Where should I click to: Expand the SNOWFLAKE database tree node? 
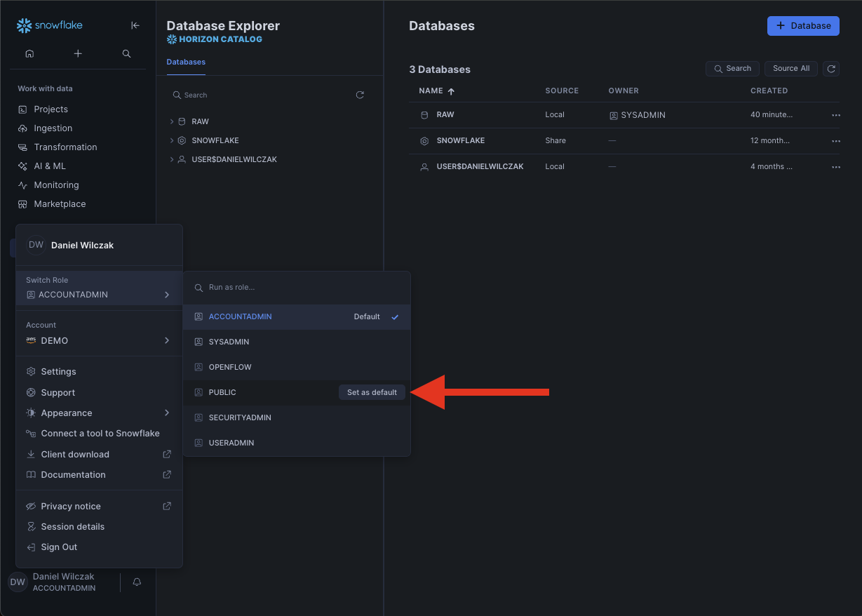point(172,140)
